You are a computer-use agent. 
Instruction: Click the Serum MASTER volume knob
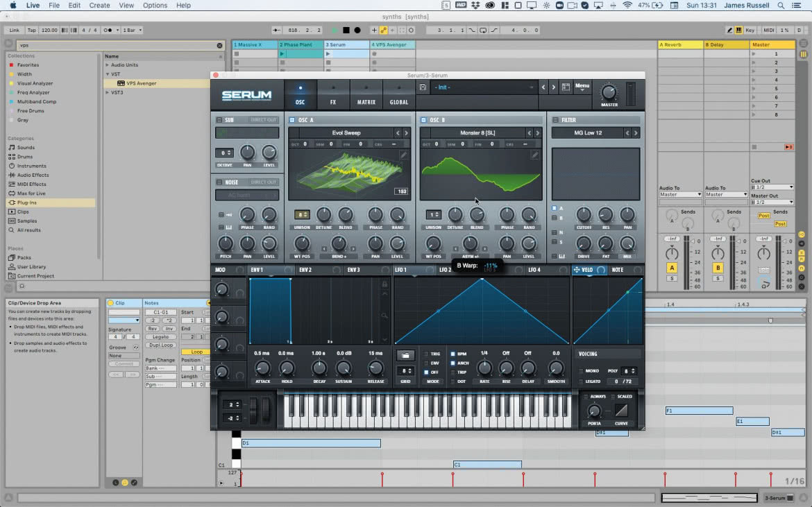(x=609, y=93)
